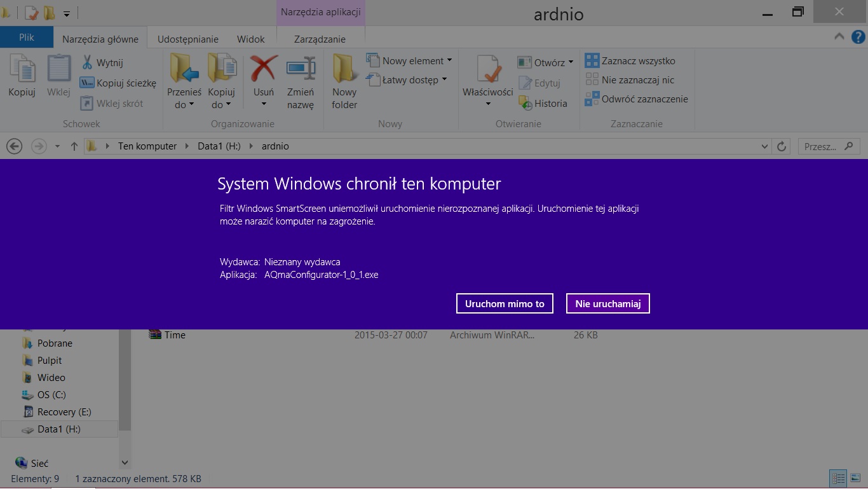Click the Przeszukaj search input field
Screen dimensions: 868x491
coord(822,146)
